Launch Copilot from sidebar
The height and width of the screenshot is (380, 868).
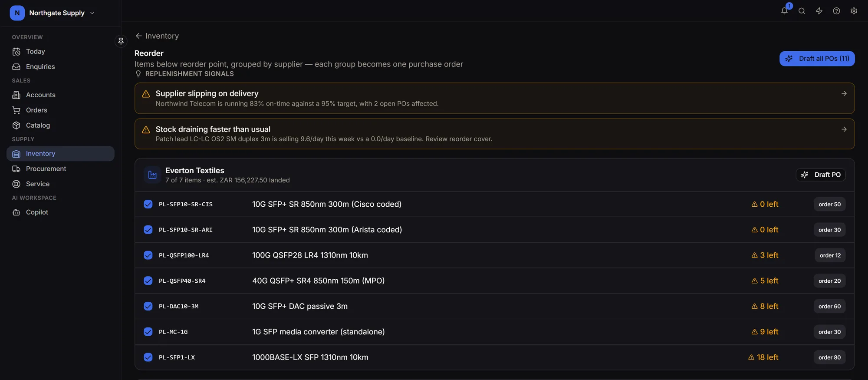(60, 212)
